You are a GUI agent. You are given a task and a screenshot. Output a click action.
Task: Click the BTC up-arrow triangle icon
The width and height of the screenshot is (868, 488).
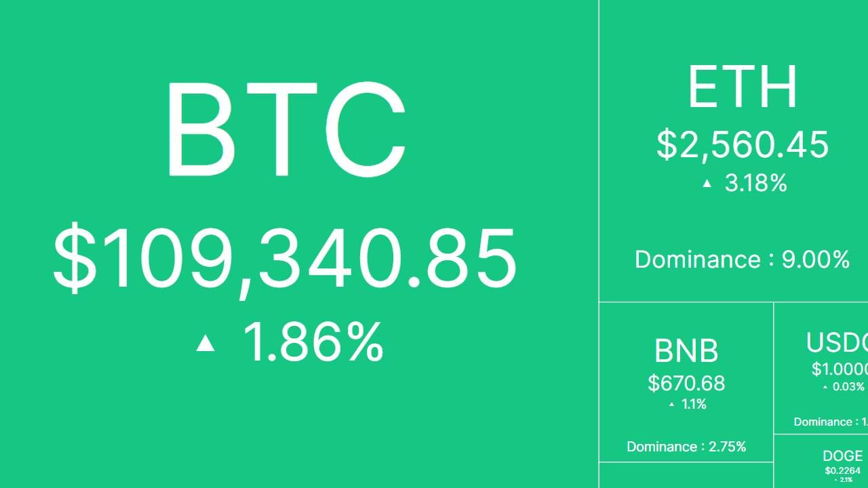(x=205, y=343)
